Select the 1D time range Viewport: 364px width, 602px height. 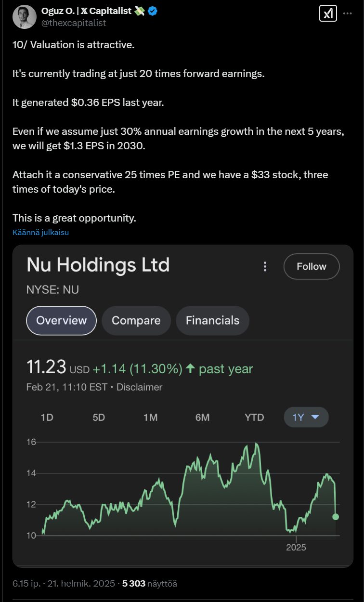point(47,418)
